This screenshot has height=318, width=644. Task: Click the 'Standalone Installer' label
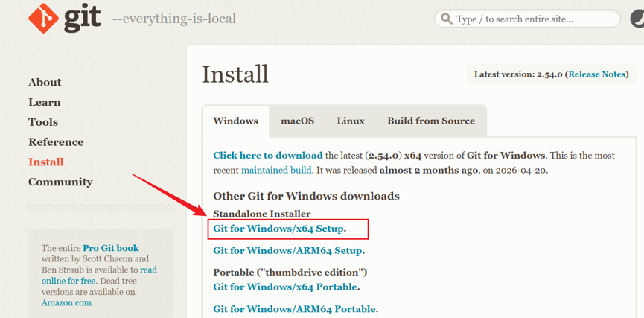262,214
